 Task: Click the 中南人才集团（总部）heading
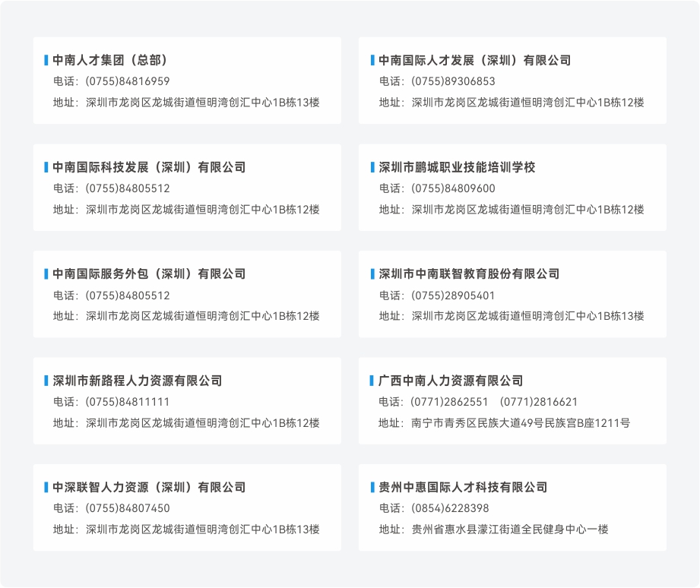click(x=110, y=60)
